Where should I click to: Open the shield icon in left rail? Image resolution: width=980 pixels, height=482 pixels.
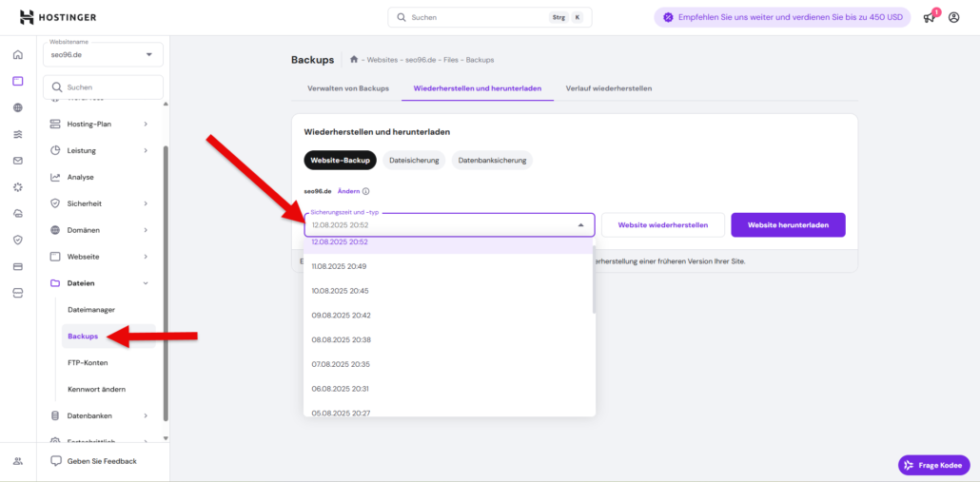17,240
